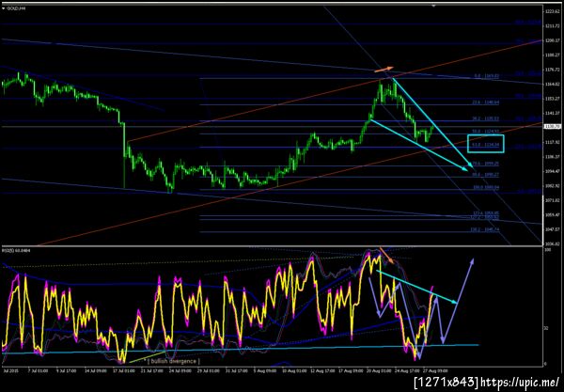Click the 1094.47 price scale label
Screen dimensions: 564x392
tap(552, 171)
